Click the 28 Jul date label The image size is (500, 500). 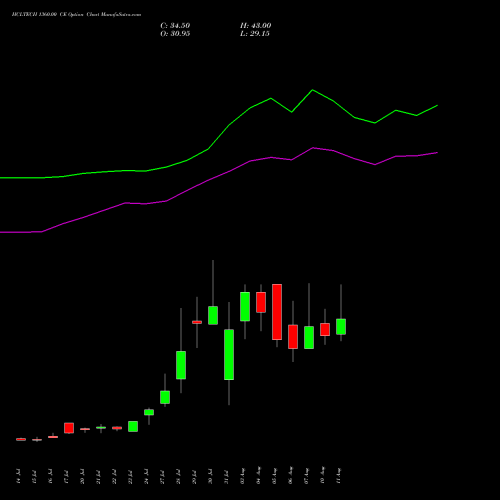pos(178,476)
